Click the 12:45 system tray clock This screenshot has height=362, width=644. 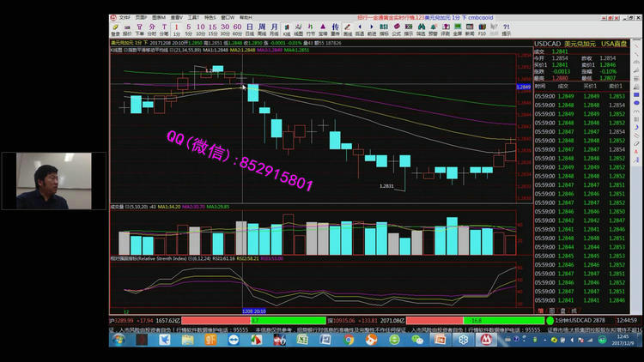(623, 337)
